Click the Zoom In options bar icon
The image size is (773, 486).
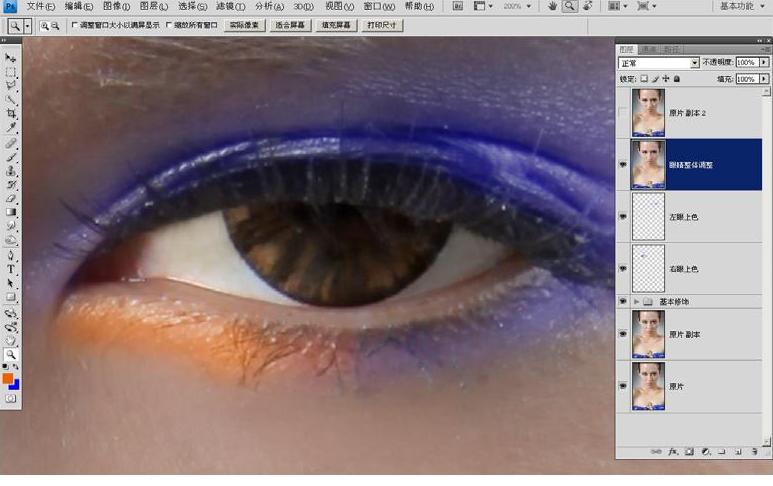click(44, 26)
